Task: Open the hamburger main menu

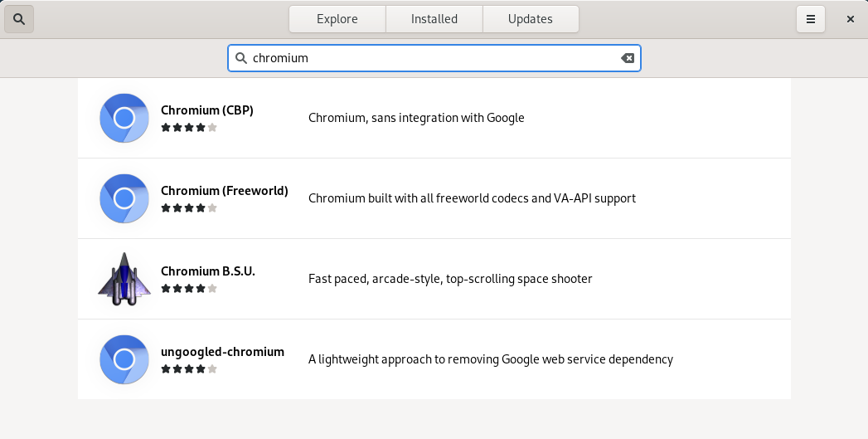Action: (811, 19)
